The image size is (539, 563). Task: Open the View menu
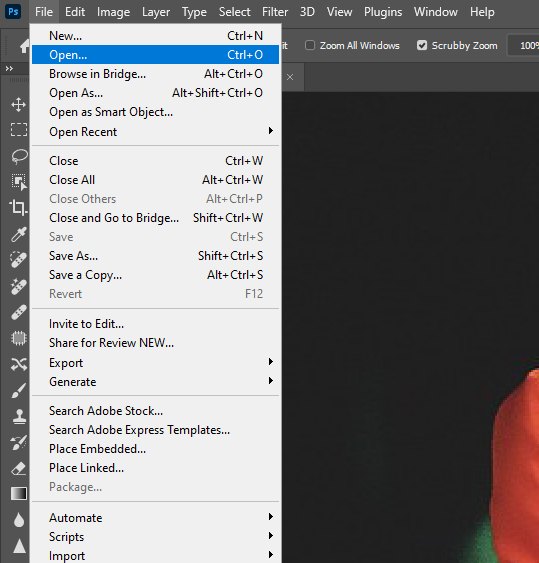[339, 12]
